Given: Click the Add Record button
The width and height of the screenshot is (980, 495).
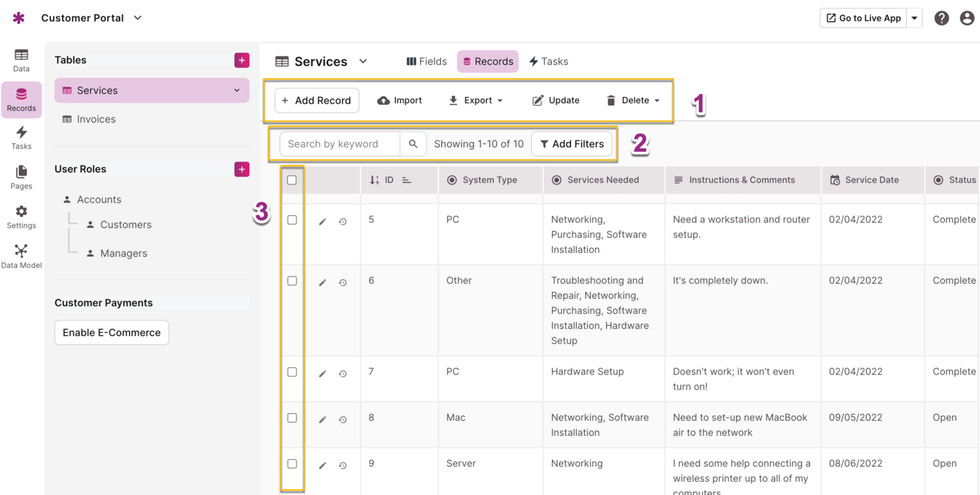Looking at the screenshot, I should [317, 101].
